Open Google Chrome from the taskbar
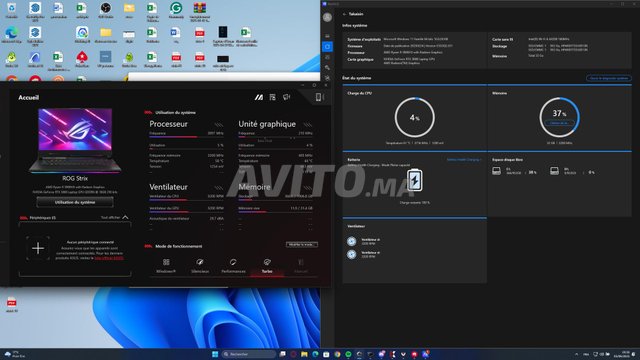 coord(337,354)
